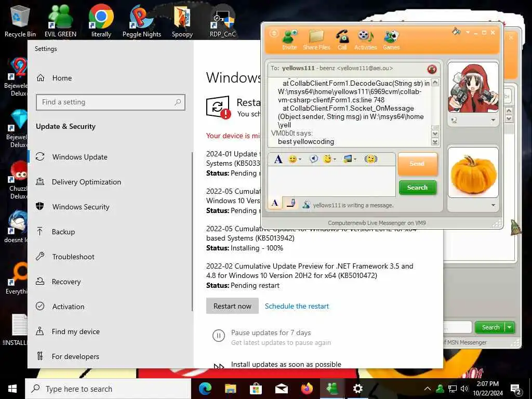Select Find my device in sidebar
This screenshot has height=399, width=532.
[x=111, y=331]
